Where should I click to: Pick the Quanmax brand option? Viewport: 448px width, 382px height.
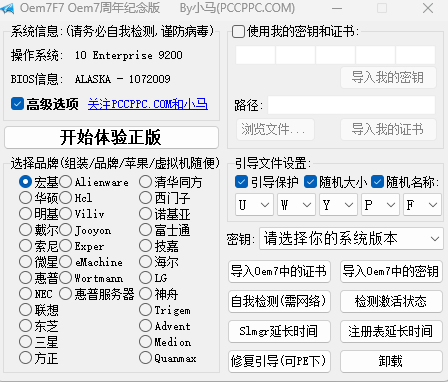(x=145, y=358)
